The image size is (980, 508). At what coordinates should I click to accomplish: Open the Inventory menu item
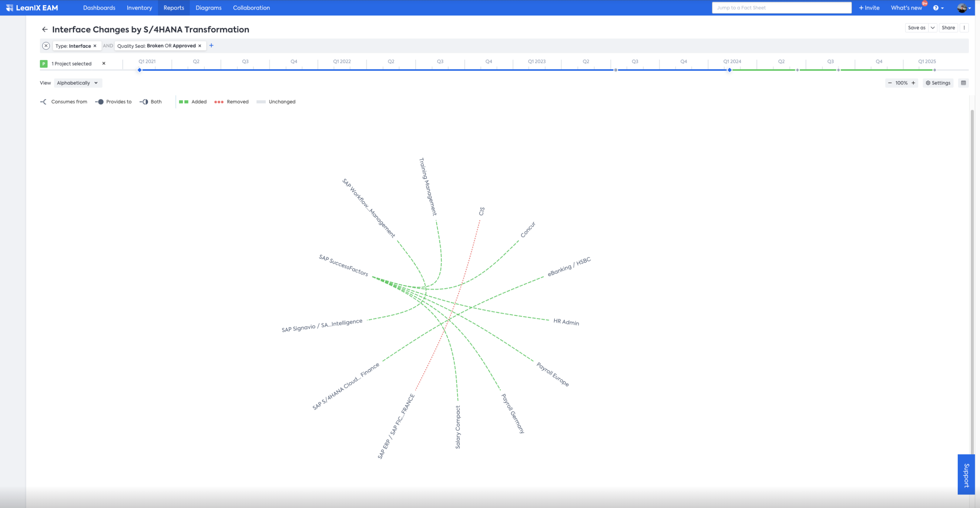pos(139,8)
